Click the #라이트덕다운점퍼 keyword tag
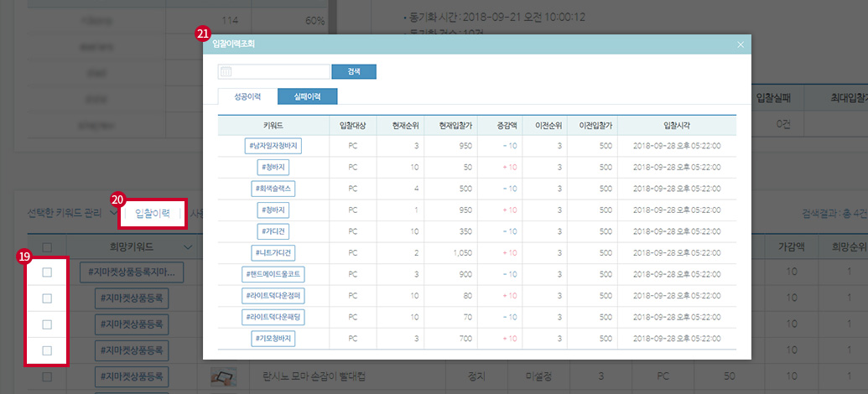 pyautogui.click(x=273, y=295)
